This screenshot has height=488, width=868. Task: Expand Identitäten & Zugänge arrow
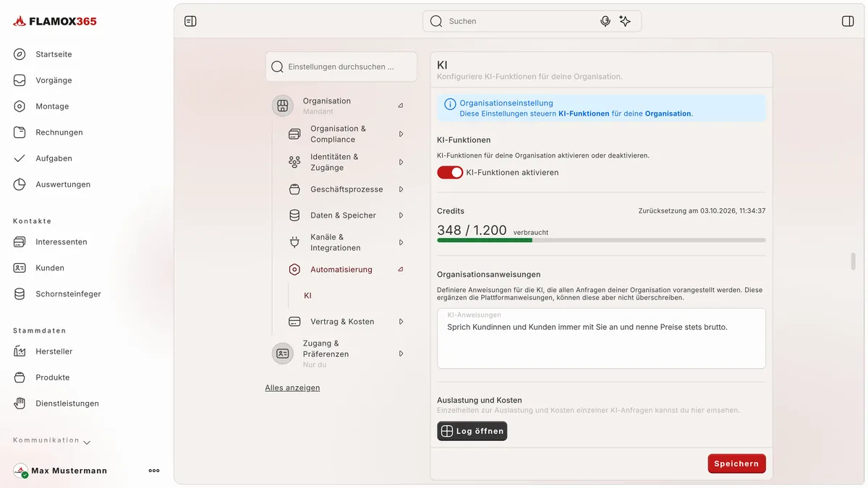[x=401, y=162]
